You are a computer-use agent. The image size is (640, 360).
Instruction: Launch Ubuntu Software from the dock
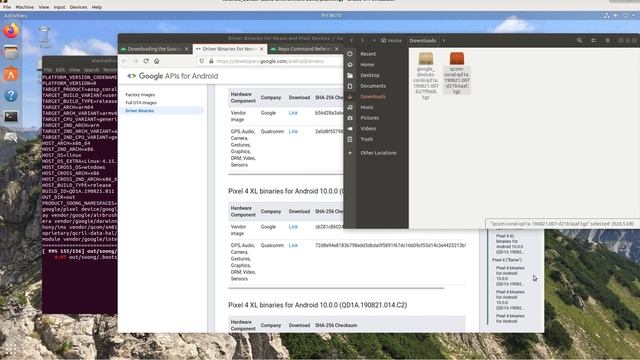coord(11,74)
